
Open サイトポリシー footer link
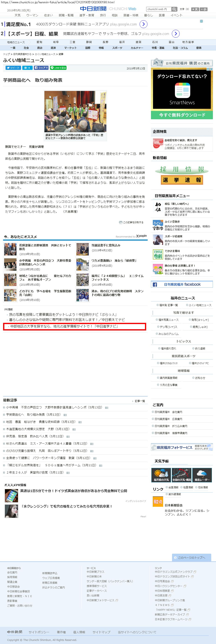point(39,632)
